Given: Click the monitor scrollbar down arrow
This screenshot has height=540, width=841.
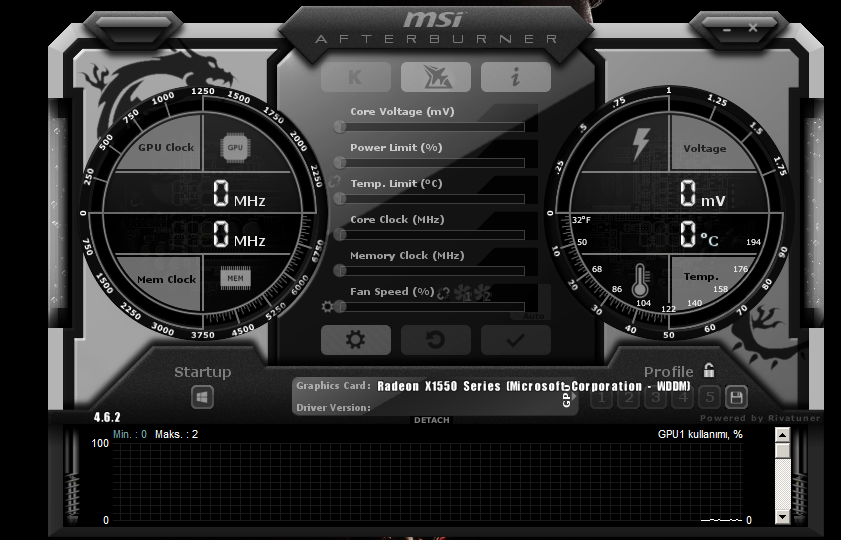Looking at the screenshot, I should pyautogui.click(x=783, y=517).
